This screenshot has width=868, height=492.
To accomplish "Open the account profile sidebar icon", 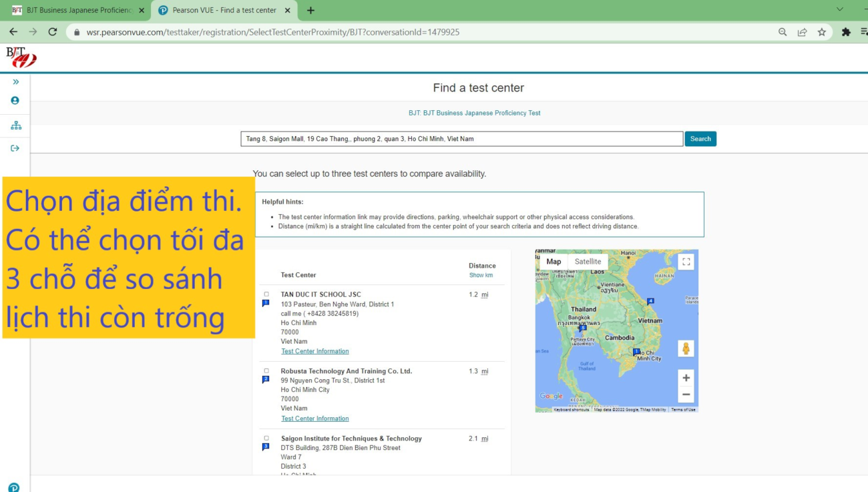I will (15, 100).
